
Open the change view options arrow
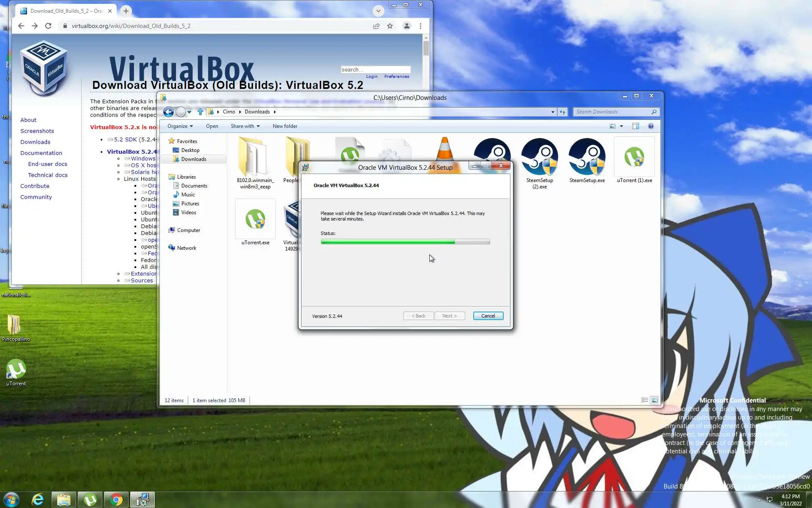click(621, 126)
